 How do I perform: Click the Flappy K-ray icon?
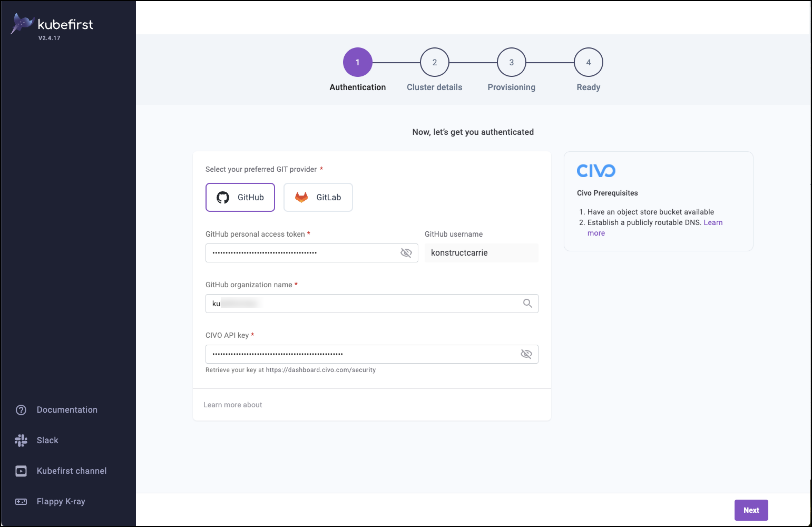[x=21, y=501]
